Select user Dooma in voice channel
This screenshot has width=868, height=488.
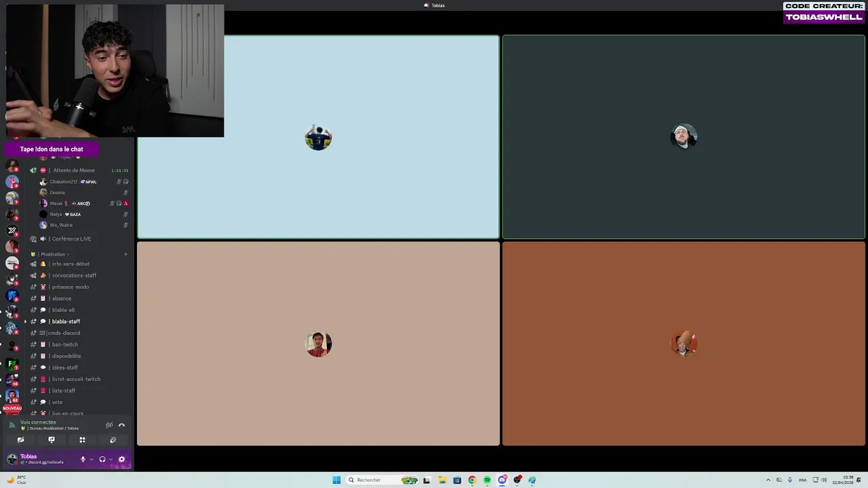pyautogui.click(x=83, y=192)
